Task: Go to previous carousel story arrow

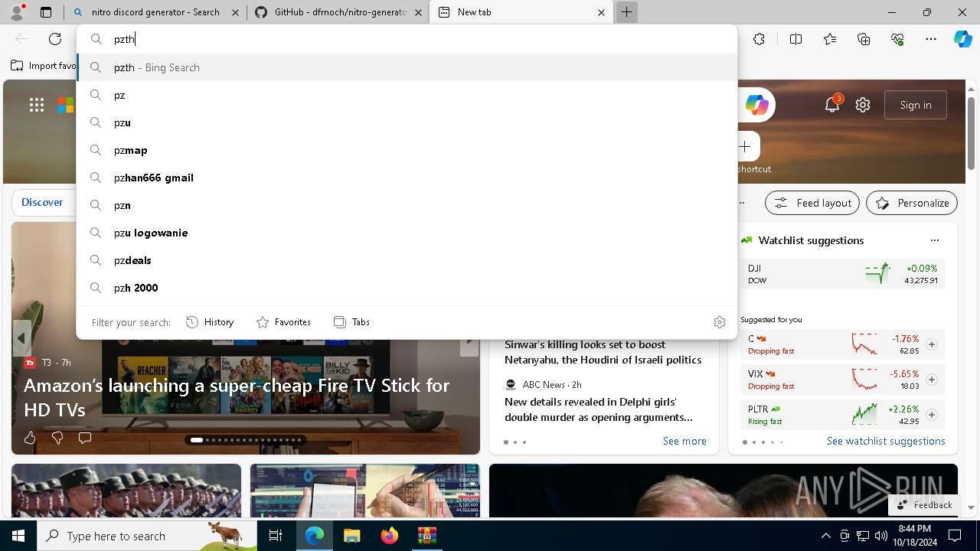Action: click(x=21, y=337)
